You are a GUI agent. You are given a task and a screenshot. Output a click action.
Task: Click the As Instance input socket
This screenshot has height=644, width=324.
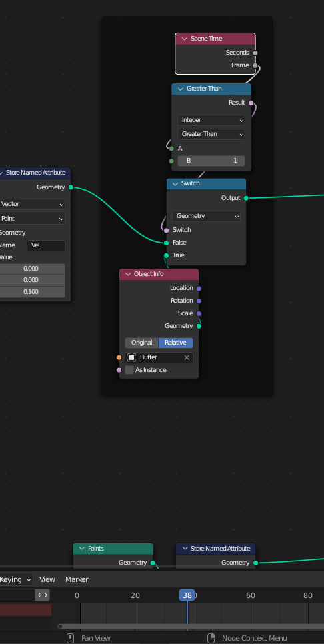[x=119, y=370]
